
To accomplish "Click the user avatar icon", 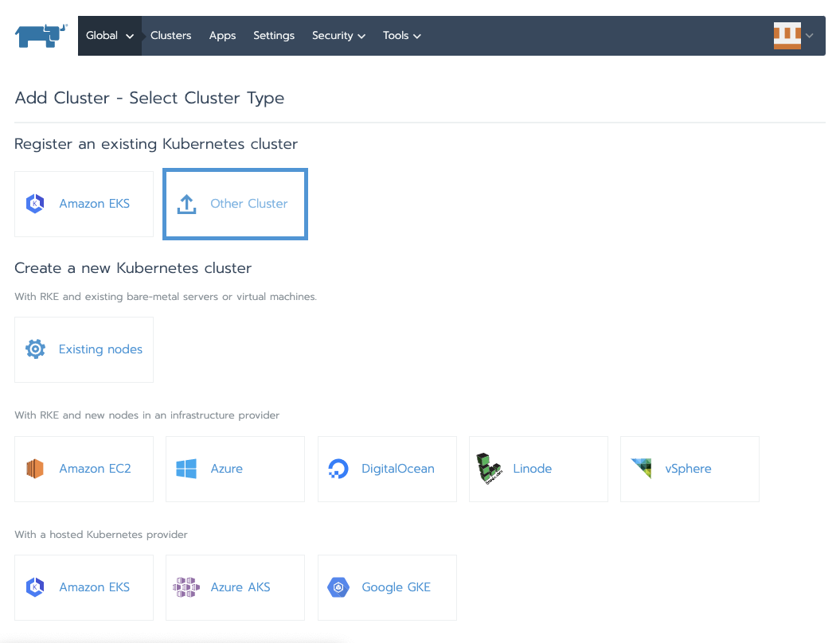I will (787, 36).
